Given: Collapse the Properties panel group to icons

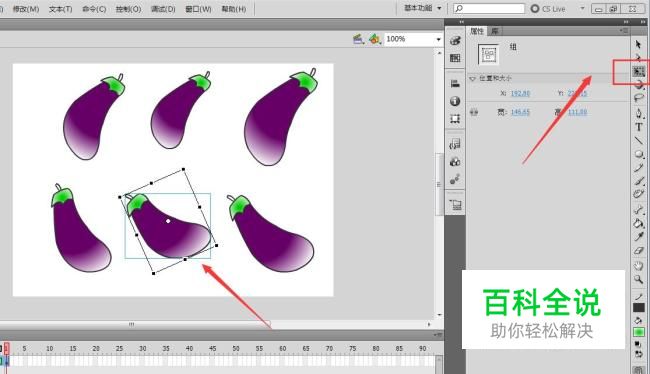Looking at the screenshot, I should coord(626,22).
